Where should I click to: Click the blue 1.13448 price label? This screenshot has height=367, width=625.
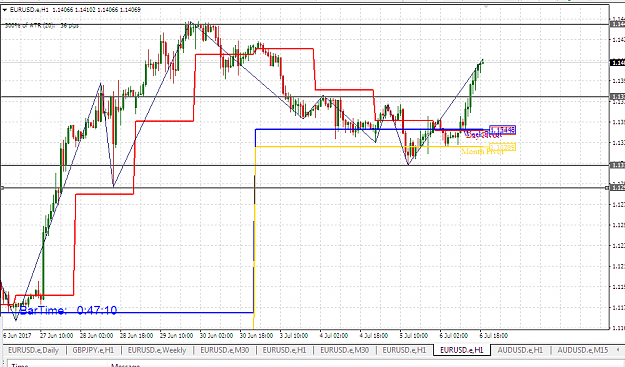tap(502, 130)
